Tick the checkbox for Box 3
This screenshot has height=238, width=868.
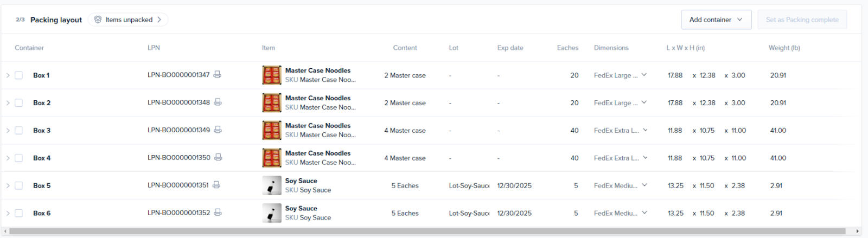[x=19, y=131]
